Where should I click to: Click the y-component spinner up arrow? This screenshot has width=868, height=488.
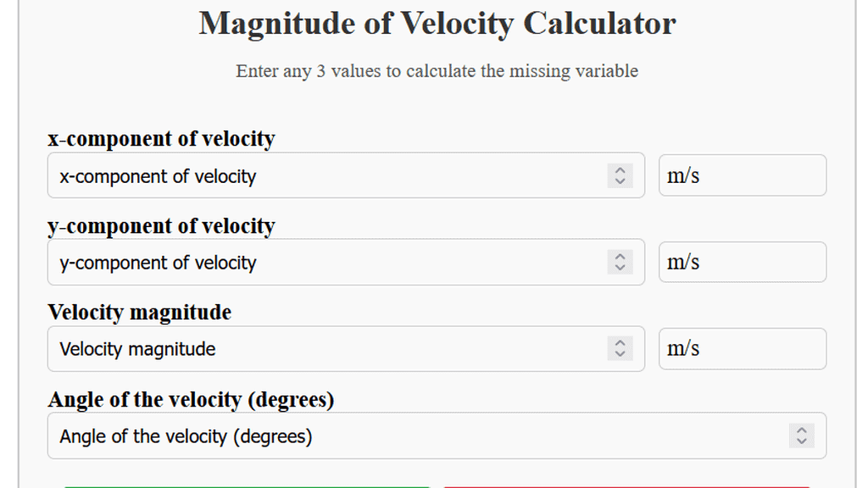(620, 257)
